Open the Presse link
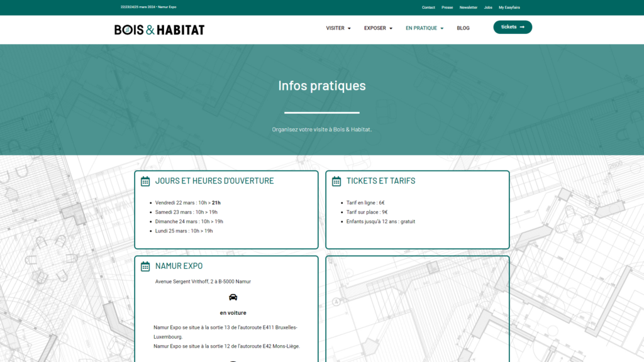644x362 pixels. tap(447, 8)
